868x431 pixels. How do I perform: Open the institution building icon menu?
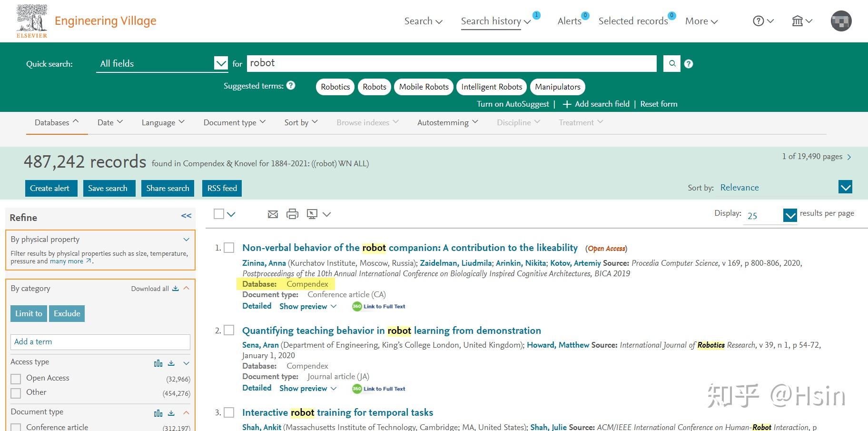point(802,21)
